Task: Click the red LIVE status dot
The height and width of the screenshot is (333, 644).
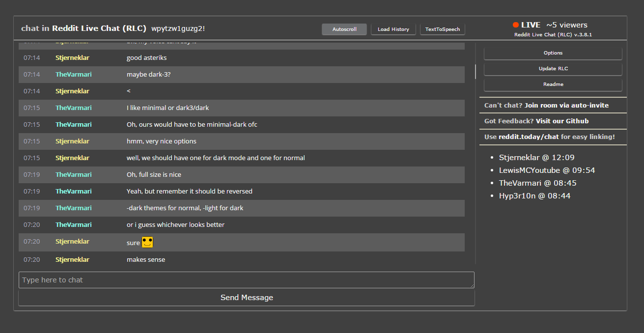Action: click(515, 24)
